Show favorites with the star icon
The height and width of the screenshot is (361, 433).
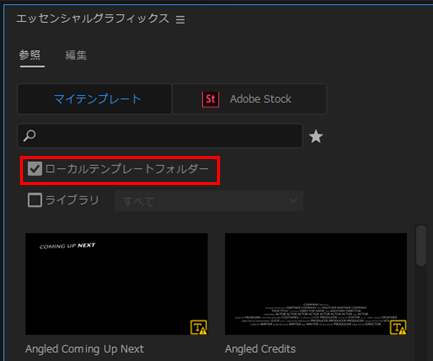tap(316, 137)
